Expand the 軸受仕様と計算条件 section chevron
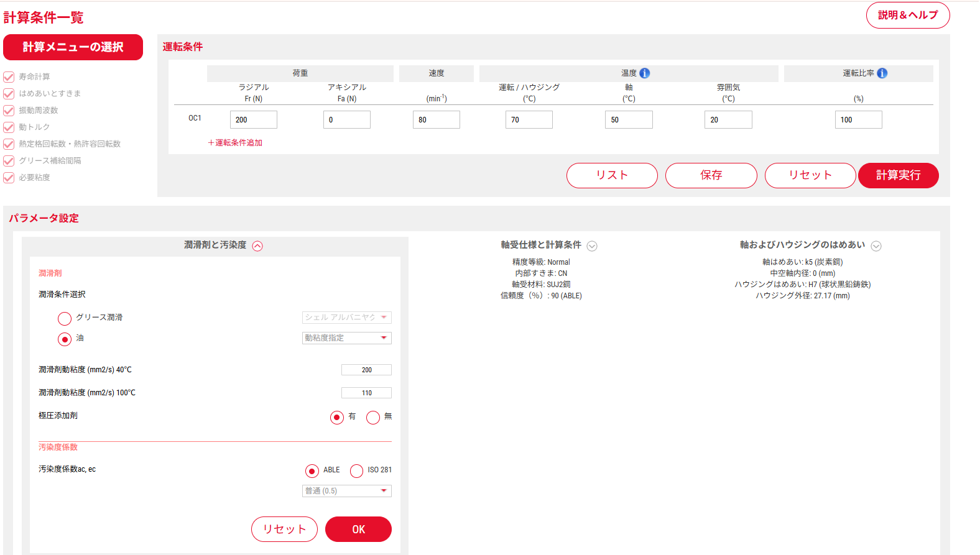The width and height of the screenshot is (980, 555). [592, 246]
